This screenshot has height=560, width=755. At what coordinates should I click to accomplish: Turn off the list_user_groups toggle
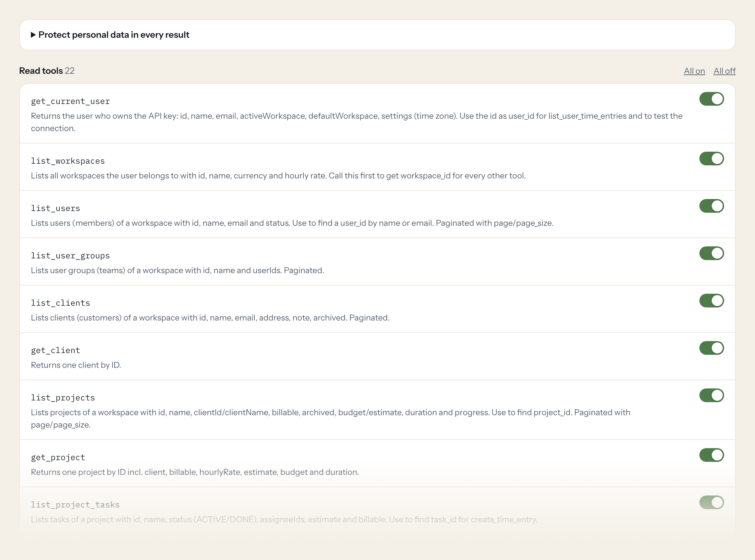coord(711,253)
